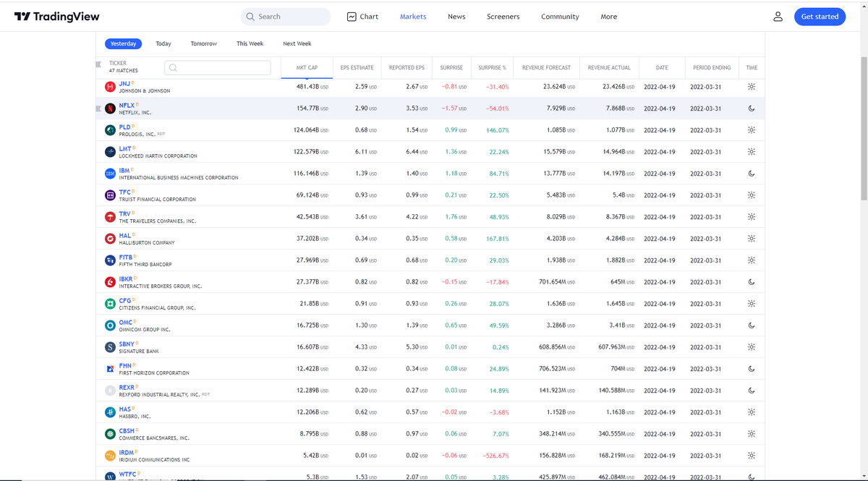Screen dimensions: 868x481
Task: Click the First Horizon logo
Action: coord(110,369)
